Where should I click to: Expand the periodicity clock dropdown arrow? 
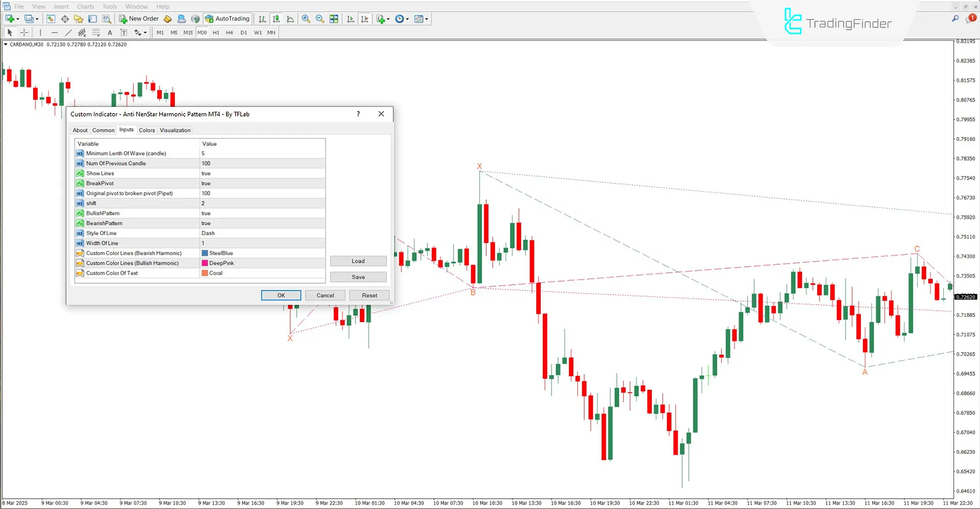coord(408,19)
